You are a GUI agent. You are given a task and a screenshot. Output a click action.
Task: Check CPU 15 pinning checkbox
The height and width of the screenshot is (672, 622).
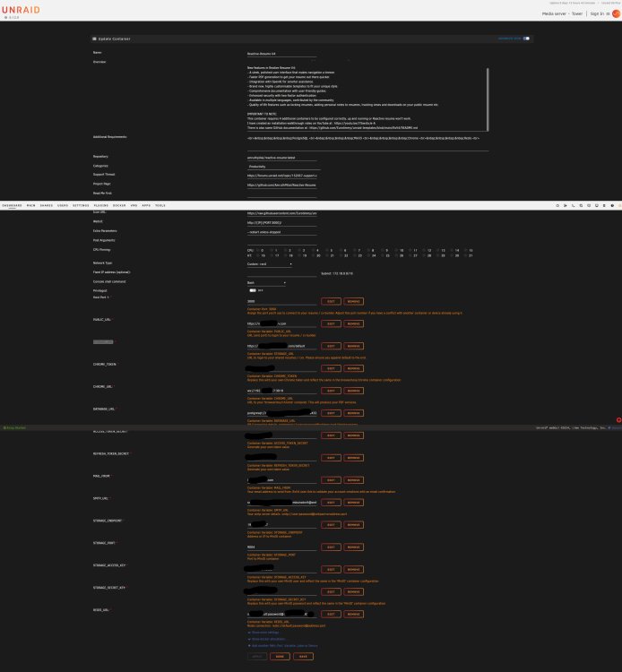tap(466, 250)
